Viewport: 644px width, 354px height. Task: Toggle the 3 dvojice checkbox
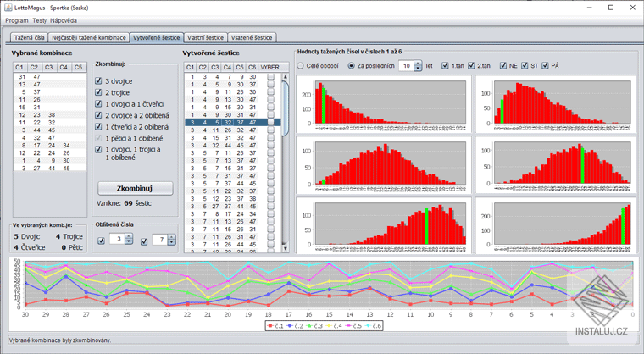pyautogui.click(x=98, y=81)
